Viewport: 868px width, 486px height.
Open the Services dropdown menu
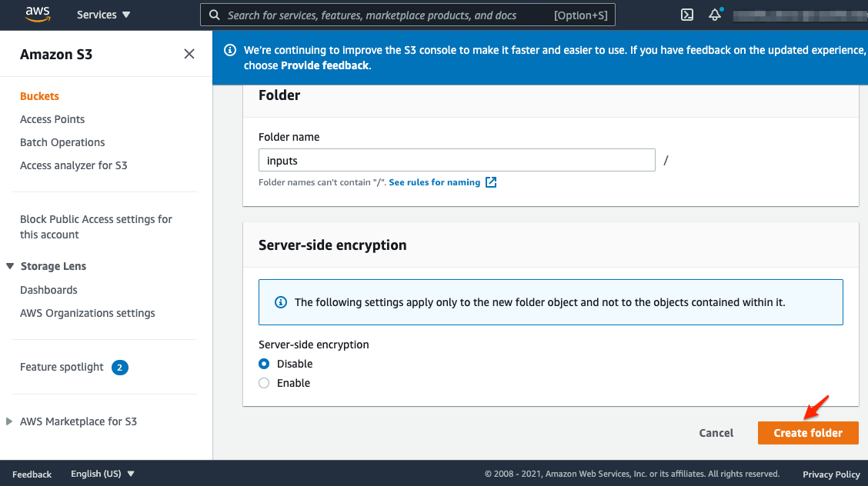pyautogui.click(x=104, y=15)
